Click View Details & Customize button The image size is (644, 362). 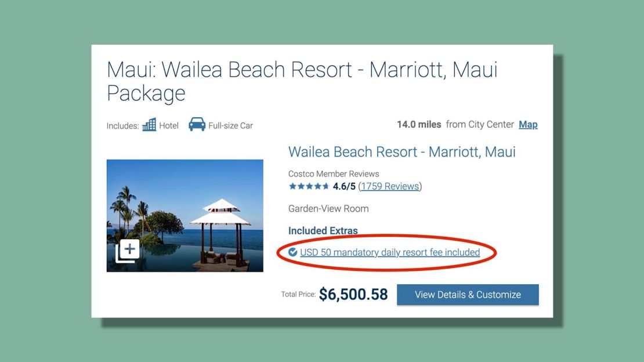click(x=468, y=295)
